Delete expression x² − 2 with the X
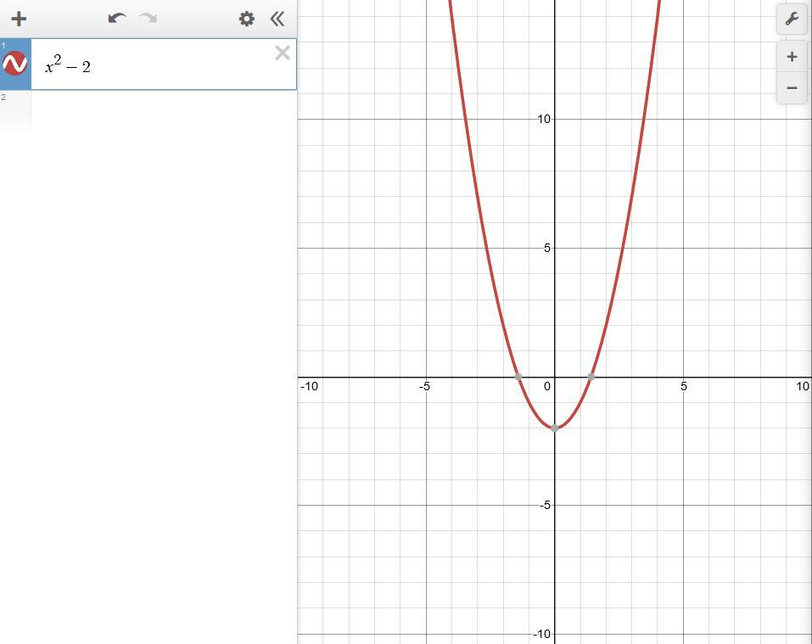 coord(283,53)
